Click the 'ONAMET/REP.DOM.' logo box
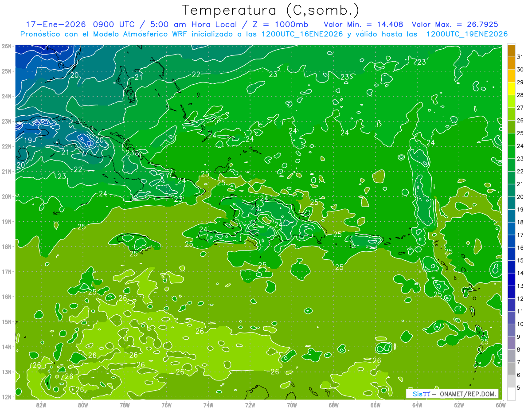532x411 pixels. click(452, 394)
